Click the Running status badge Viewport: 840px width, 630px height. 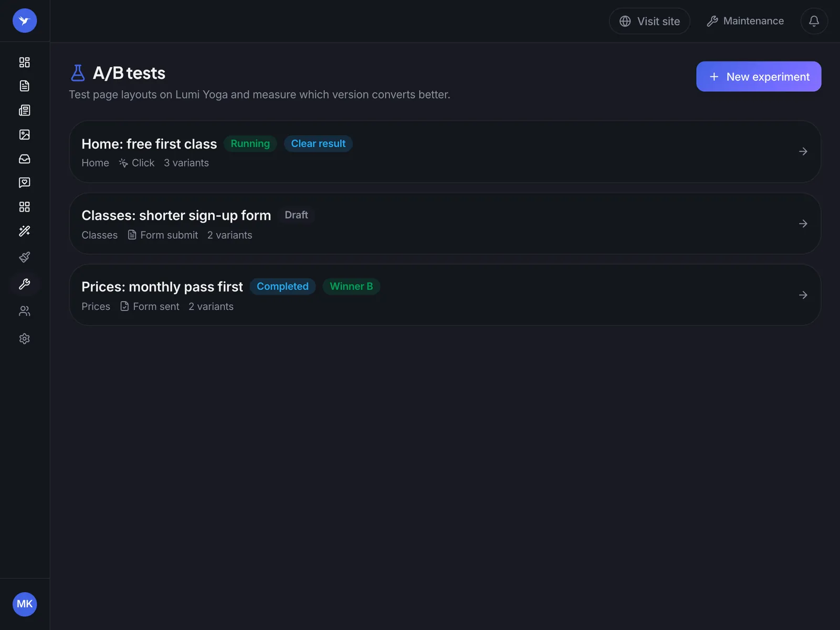click(x=250, y=144)
